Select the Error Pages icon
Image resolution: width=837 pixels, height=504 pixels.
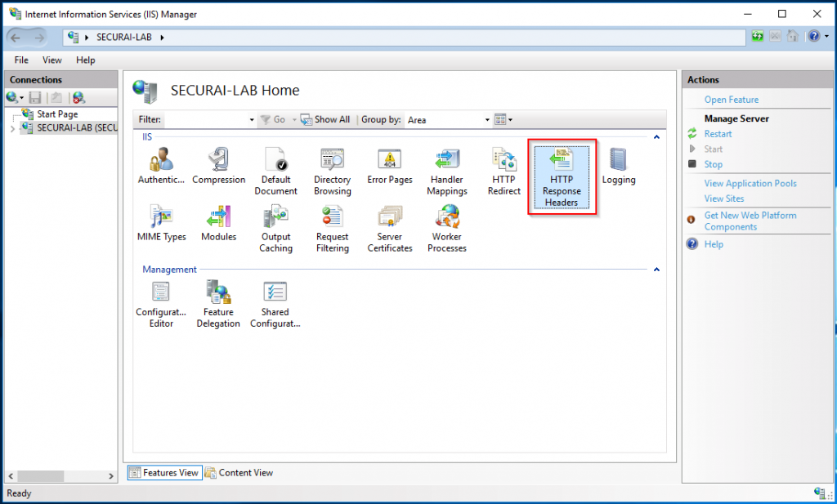click(390, 166)
